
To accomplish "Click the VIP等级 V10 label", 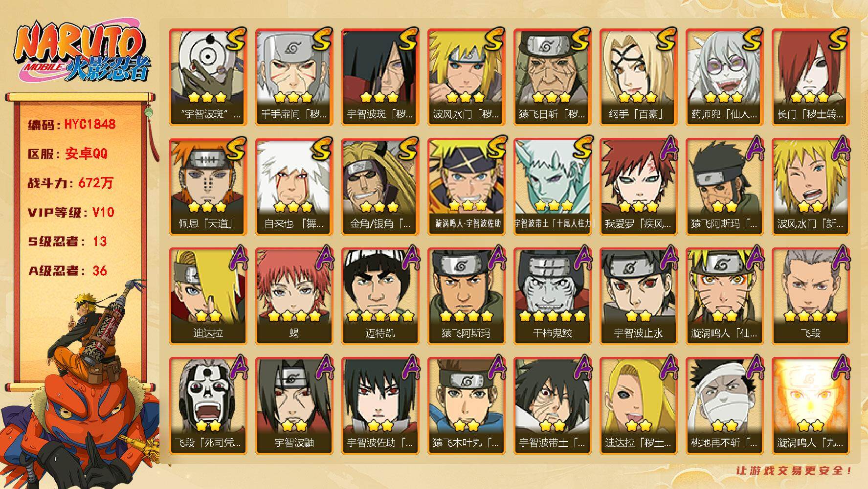I will [x=70, y=212].
